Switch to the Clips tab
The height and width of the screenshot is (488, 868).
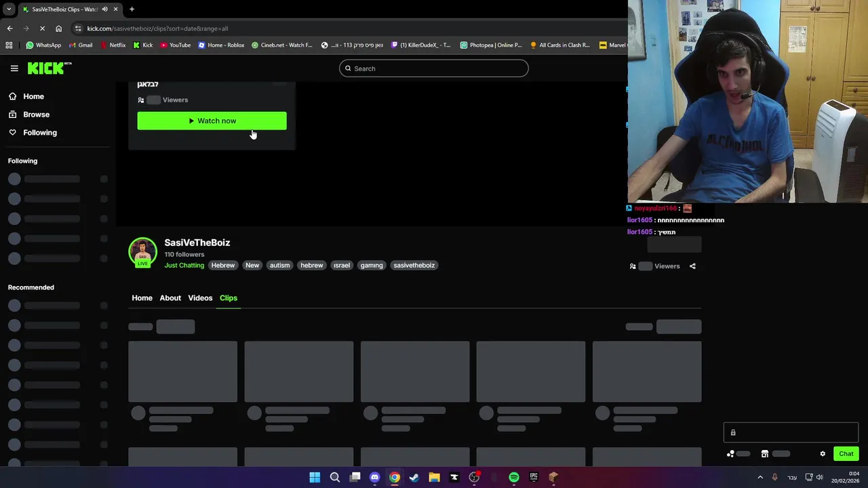tap(229, 298)
